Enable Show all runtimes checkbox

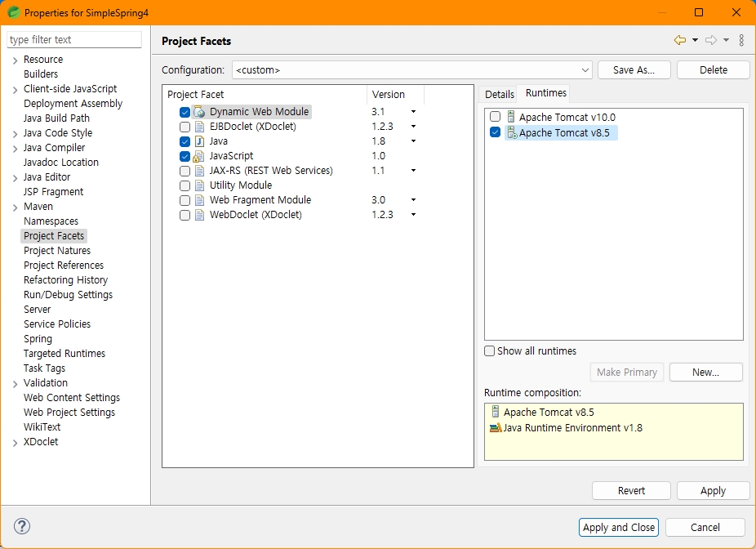pyautogui.click(x=489, y=351)
